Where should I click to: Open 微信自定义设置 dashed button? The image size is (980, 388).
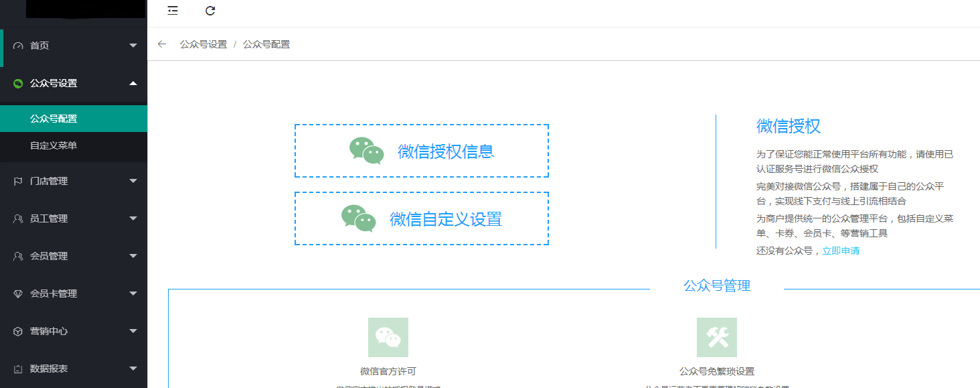tap(422, 218)
